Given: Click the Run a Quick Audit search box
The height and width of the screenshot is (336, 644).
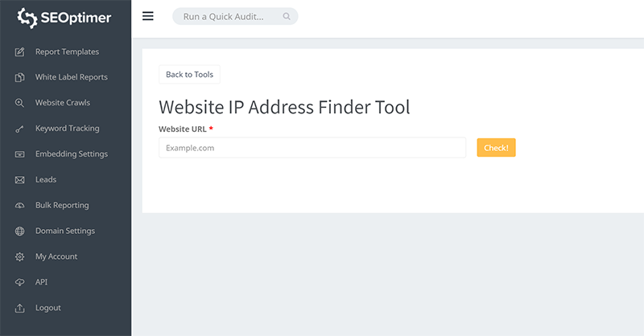Looking at the screenshot, I should 229,16.
